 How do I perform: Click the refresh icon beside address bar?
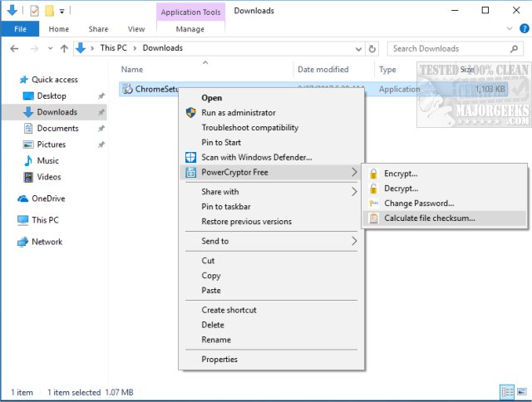click(372, 48)
